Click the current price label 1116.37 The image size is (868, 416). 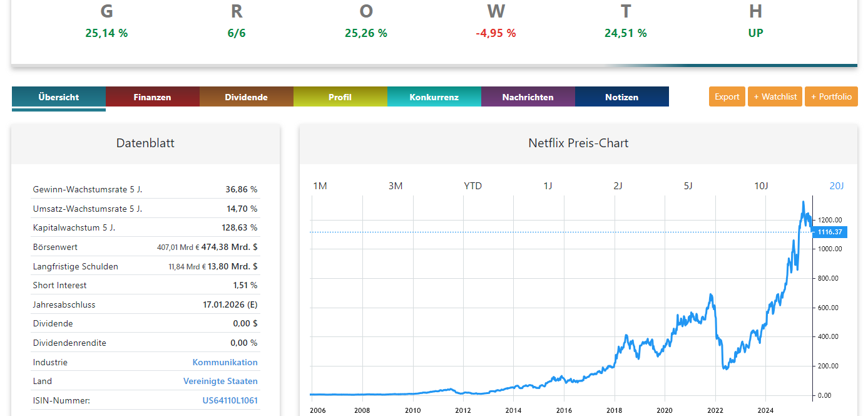click(x=831, y=232)
